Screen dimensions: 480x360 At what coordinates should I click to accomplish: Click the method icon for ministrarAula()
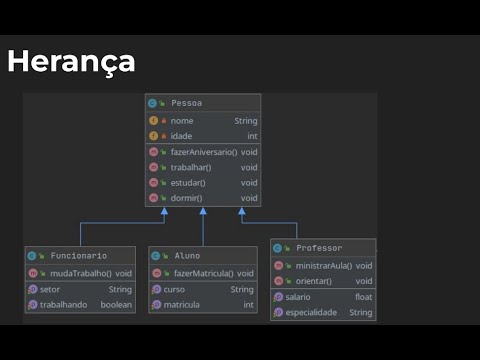tap(279, 266)
